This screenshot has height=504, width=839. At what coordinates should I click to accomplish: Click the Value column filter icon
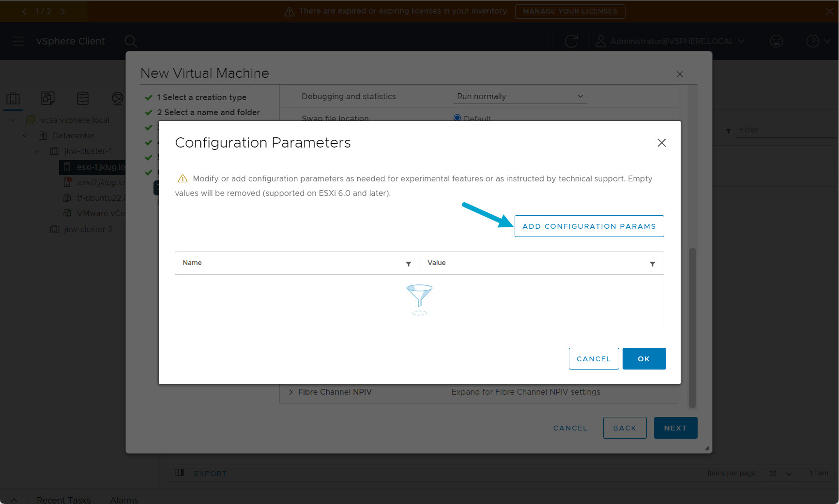point(653,264)
